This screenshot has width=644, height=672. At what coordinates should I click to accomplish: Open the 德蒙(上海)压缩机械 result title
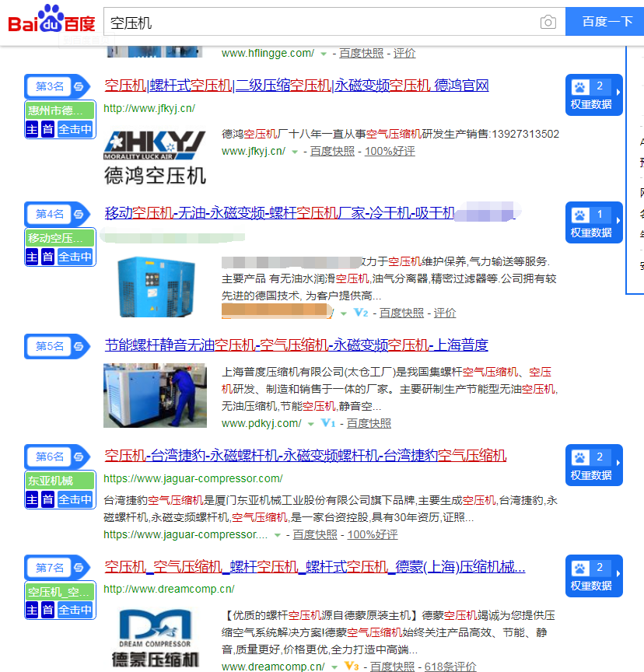(x=315, y=567)
